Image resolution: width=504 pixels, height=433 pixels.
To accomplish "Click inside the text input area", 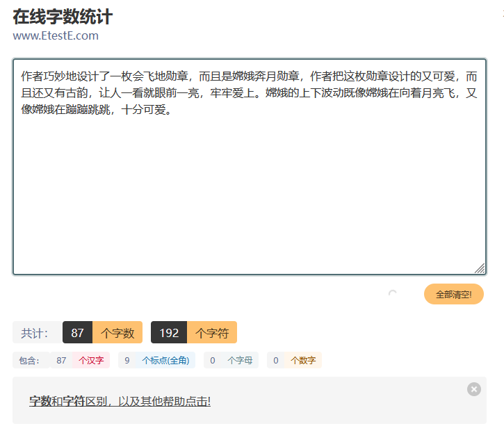I will click(x=250, y=167).
